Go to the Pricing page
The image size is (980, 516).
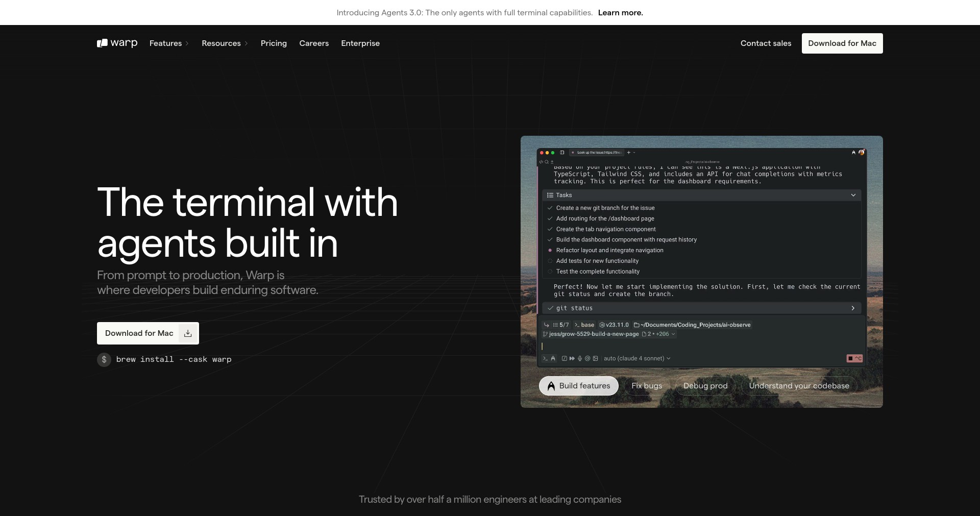pos(274,43)
